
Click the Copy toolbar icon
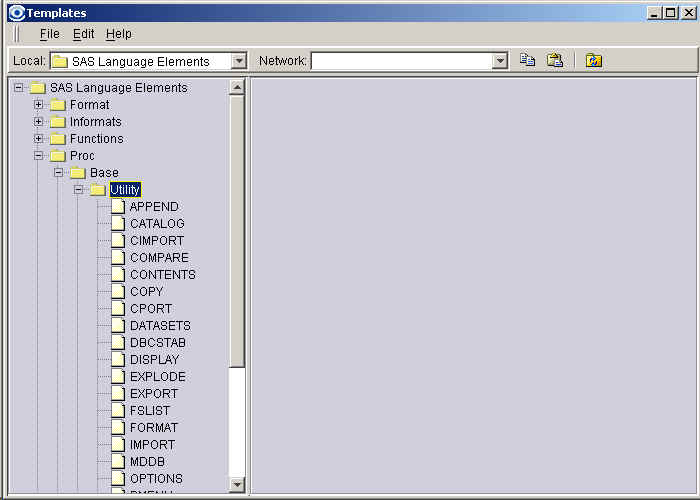527,60
